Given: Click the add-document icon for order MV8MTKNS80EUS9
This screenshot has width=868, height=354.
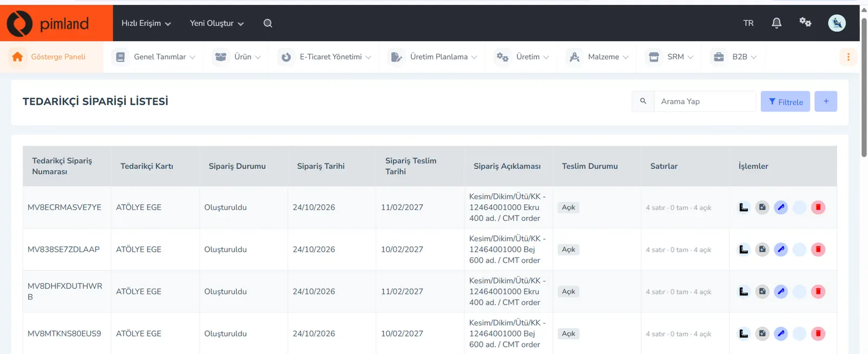Looking at the screenshot, I should (762, 334).
